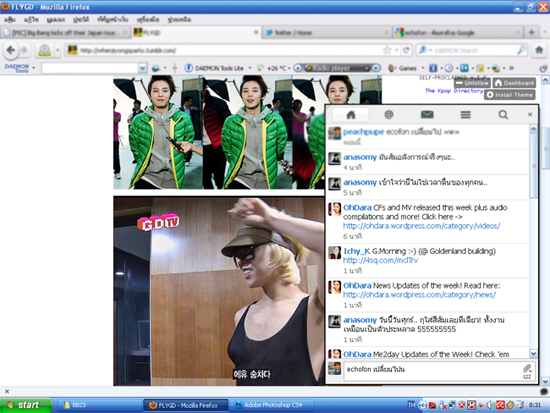Click the Echofon timeline scrollbar thumb
Image resolution: width=550 pixels, height=413 pixels.
coord(533,165)
